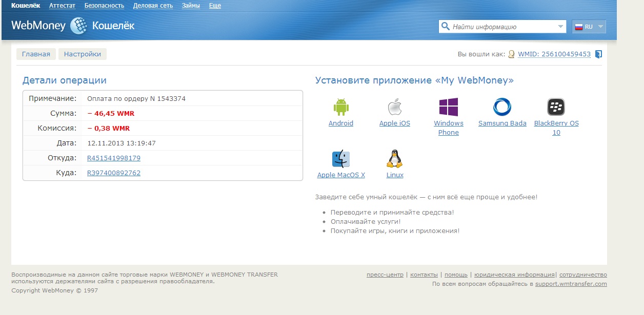Select the amount − 46,45 WMR
644x315 pixels.
tap(111, 113)
